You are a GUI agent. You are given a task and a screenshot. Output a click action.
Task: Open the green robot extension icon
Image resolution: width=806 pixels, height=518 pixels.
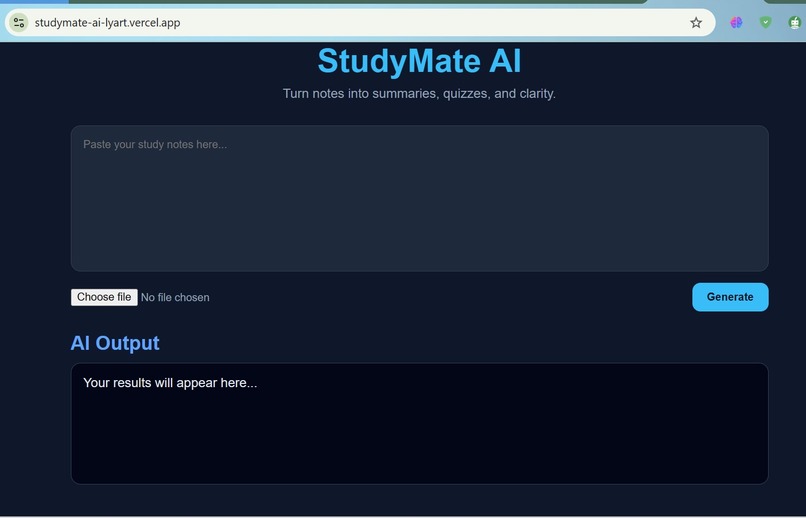click(795, 23)
